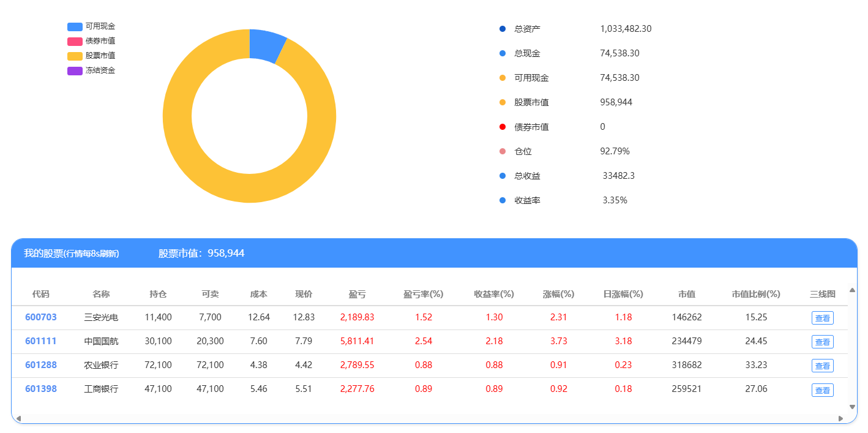The width and height of the screenshot is (868, 433).
Task: Toggle the 可用现金 legend item
Action: pos(91,26)
